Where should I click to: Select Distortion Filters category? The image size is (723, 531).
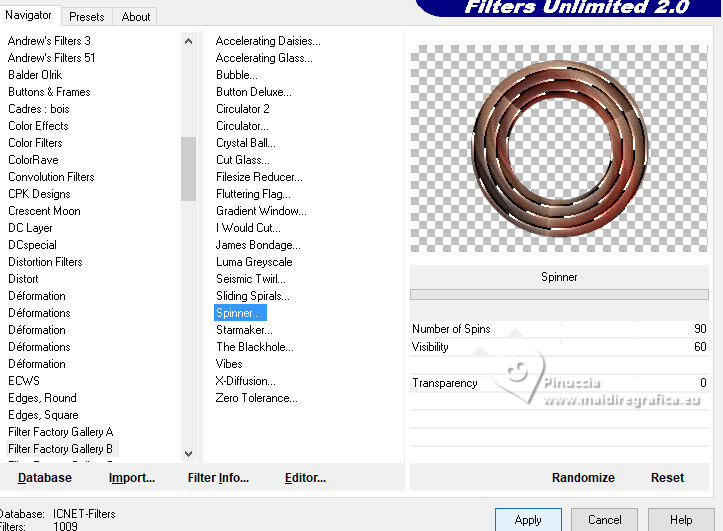45,262
